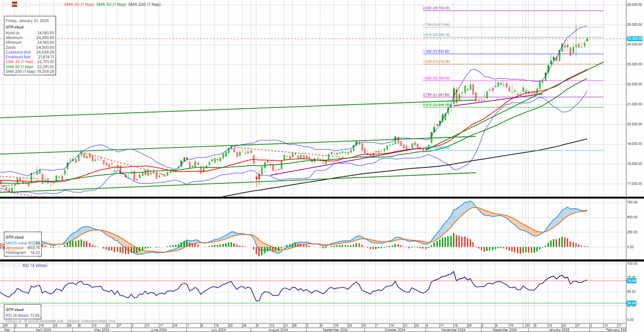The width and height of the screenshot is (644, 332).
Task: Click the green 30.00 RSI level tag
Action: tap(631, 303)
